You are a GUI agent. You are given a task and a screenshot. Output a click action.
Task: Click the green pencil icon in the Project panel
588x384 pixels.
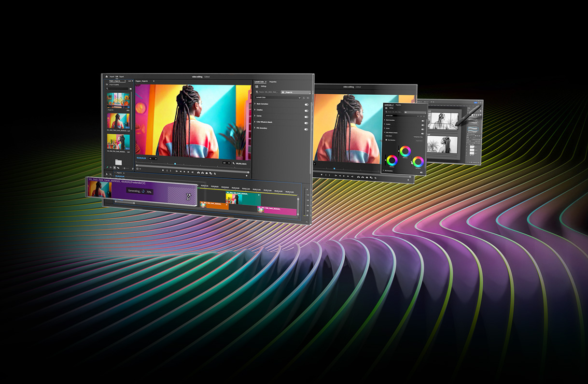point(107,168)
